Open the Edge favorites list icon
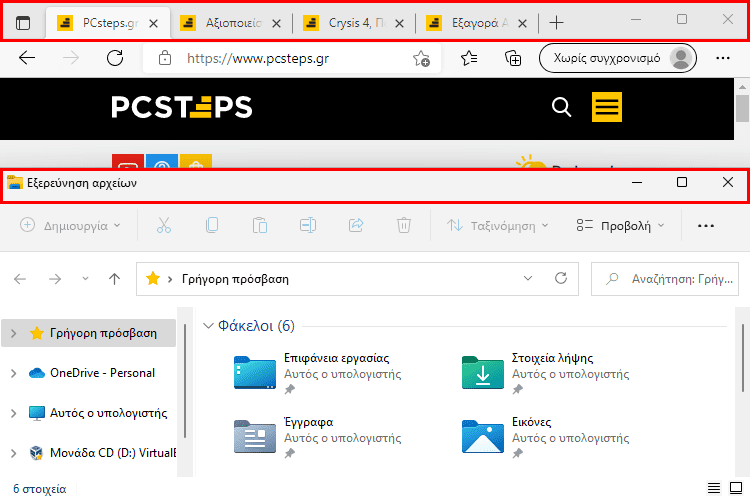Image resolution: width=750 pixels, height=500 pixels. coord(470,58)
